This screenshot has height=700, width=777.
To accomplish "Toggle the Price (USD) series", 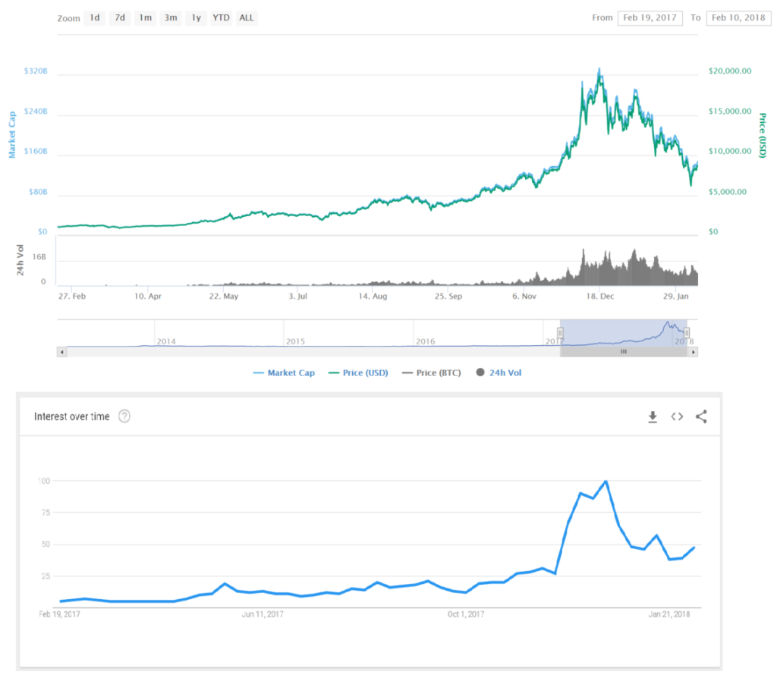I will coord(358,373).
